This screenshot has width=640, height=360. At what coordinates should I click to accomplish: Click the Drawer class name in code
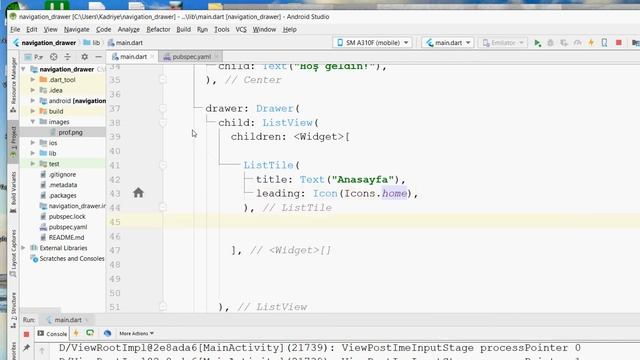pyautogui.click(x=275, y=108)
